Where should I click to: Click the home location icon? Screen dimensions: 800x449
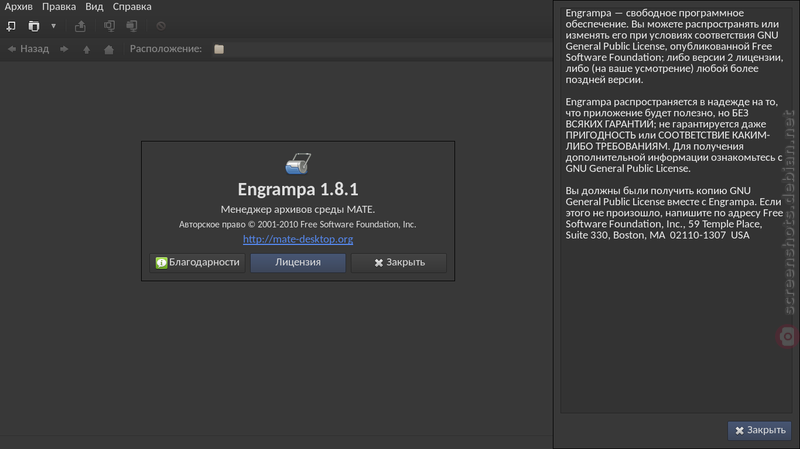109,49
